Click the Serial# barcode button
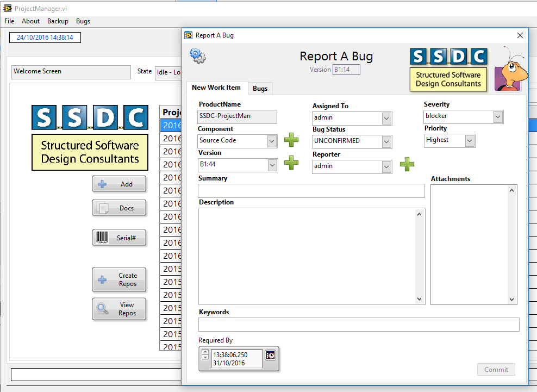Image resolution: width=537 pixels, height=392 pixels. point(119,238)
